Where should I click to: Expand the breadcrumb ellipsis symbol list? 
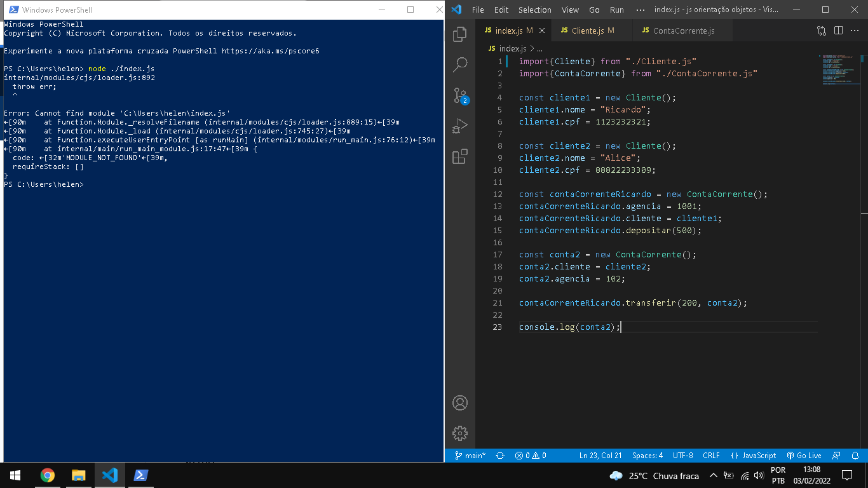[539, 48]
